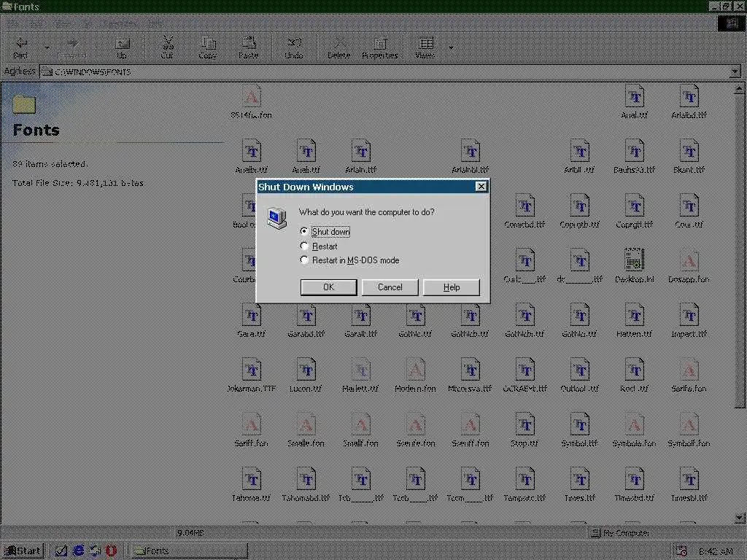Confirm with the OK button
Image resolution: width=747 pixels, height=560 pixels.
coord(328,287)
